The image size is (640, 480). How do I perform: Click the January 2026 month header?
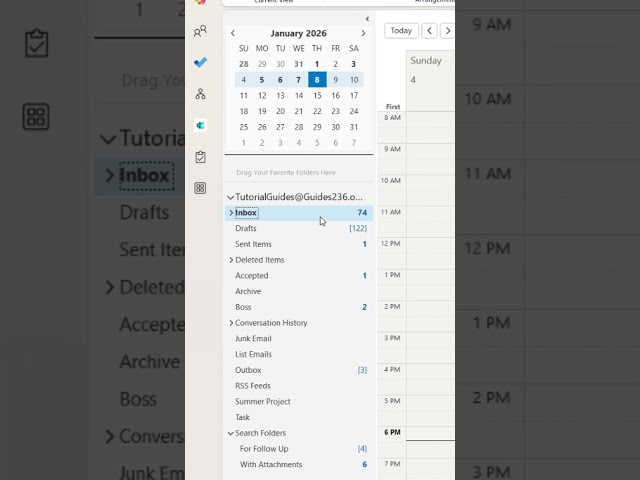click(x=298, y=33)
